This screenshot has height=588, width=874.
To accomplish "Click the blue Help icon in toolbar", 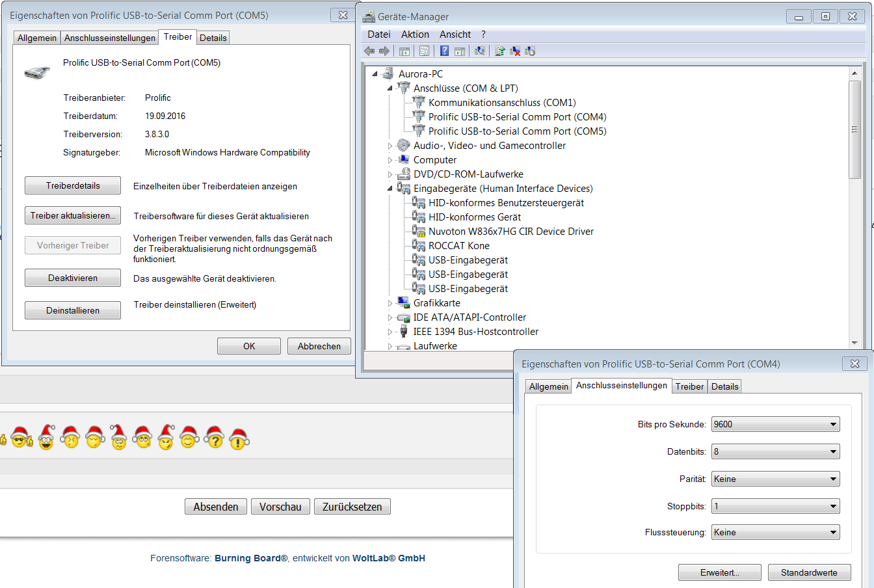I will (x=444, y=51).
